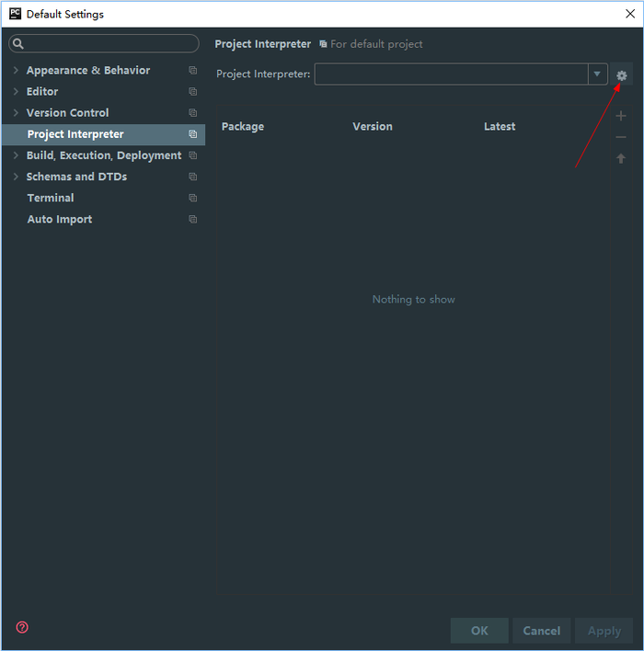Expand the Appearance & Behavior section
Screen dimensions: 644x651
click(x=16, y=71)
